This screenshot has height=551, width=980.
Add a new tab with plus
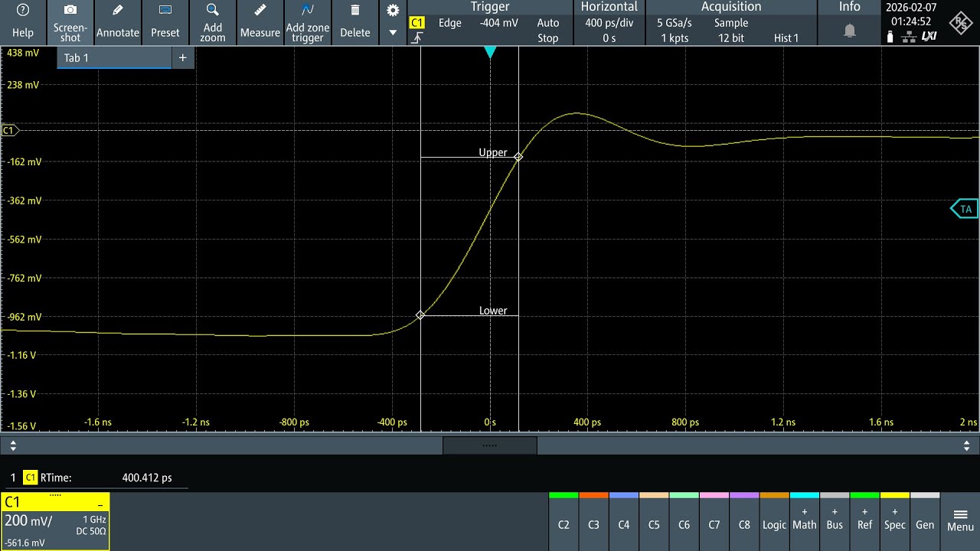[182, 57]
